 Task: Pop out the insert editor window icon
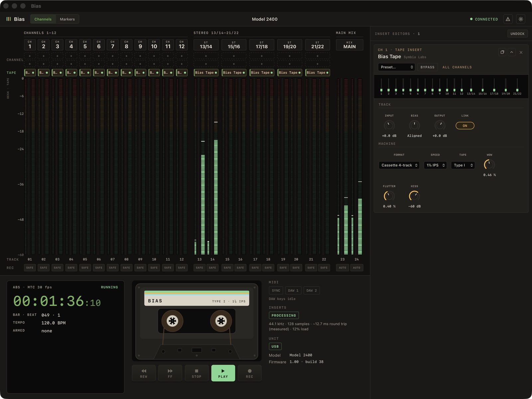pyautogui.click(x=502, y=52)
